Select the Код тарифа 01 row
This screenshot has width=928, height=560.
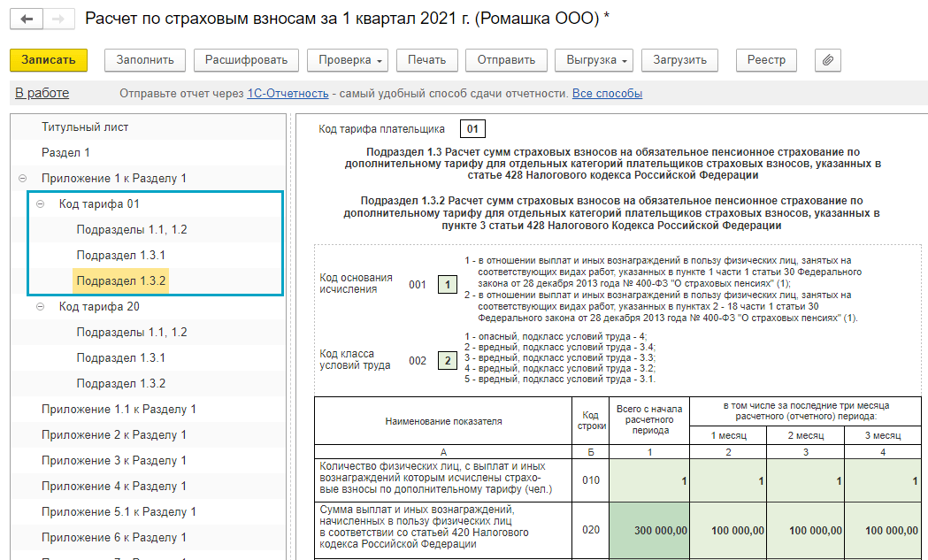click(x=99, y=203)
